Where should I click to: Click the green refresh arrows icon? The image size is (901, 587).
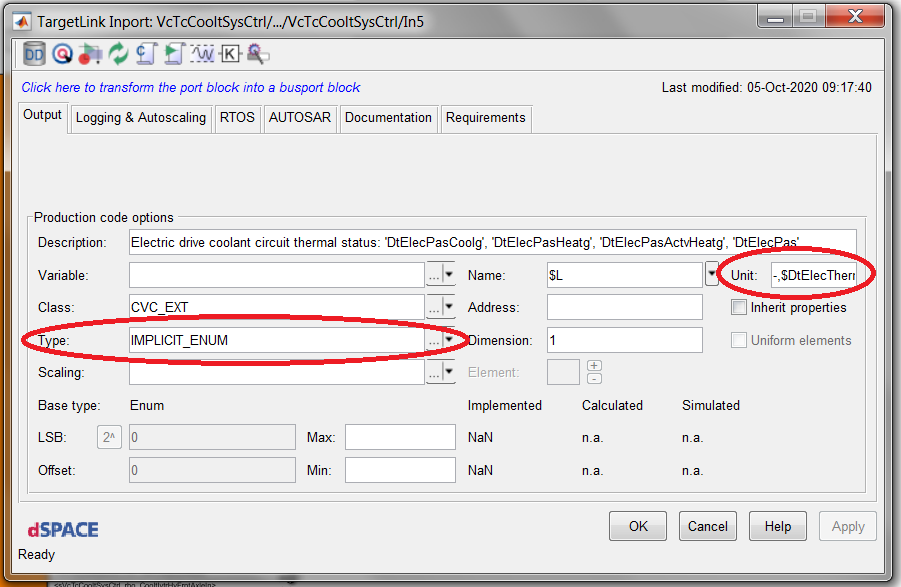pyautogui.click(x=119, y=54)
